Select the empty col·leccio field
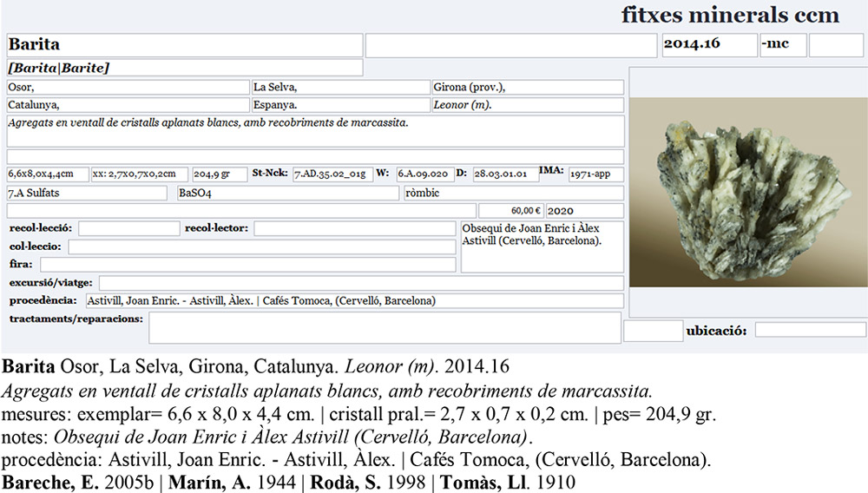This screenshot has height=493, width=868. click(262, 246)
